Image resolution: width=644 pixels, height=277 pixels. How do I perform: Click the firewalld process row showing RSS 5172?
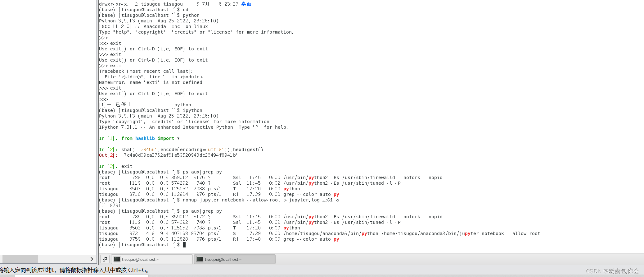coord(271,217)
